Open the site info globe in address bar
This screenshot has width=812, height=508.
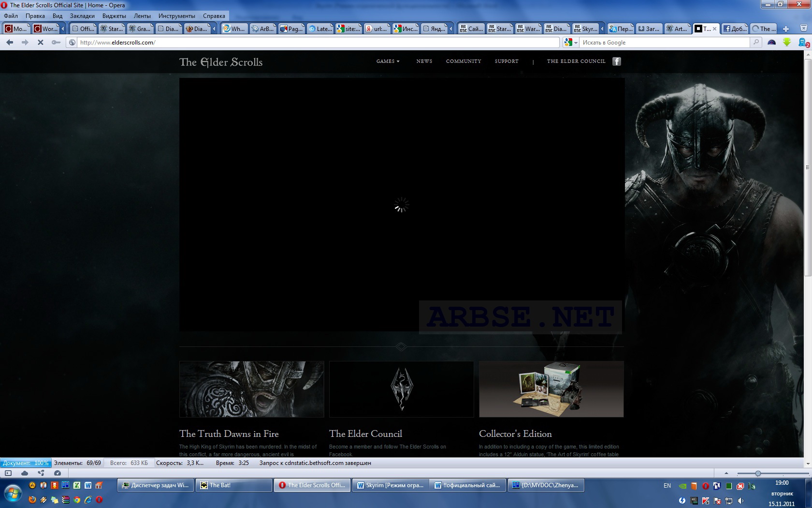click(72, 43)
